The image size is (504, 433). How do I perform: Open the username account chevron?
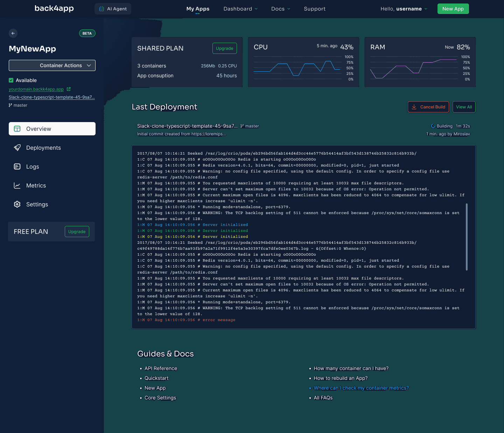(426, 9)
